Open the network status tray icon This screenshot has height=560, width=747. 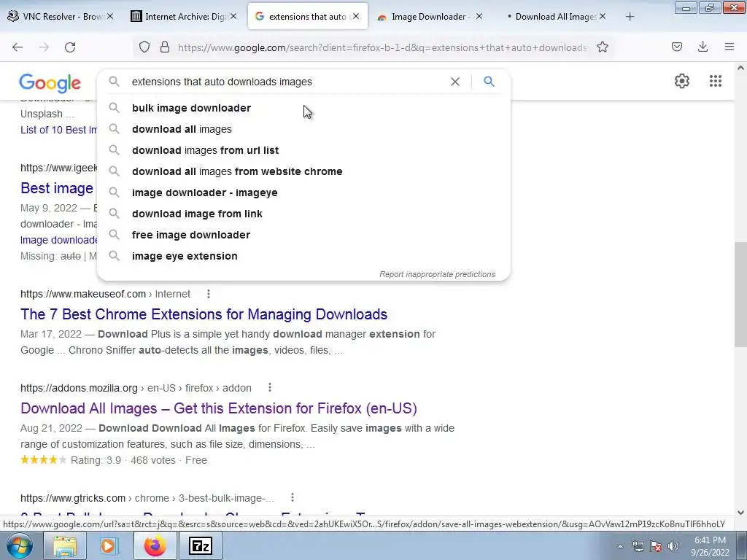[x=638, y=546]
